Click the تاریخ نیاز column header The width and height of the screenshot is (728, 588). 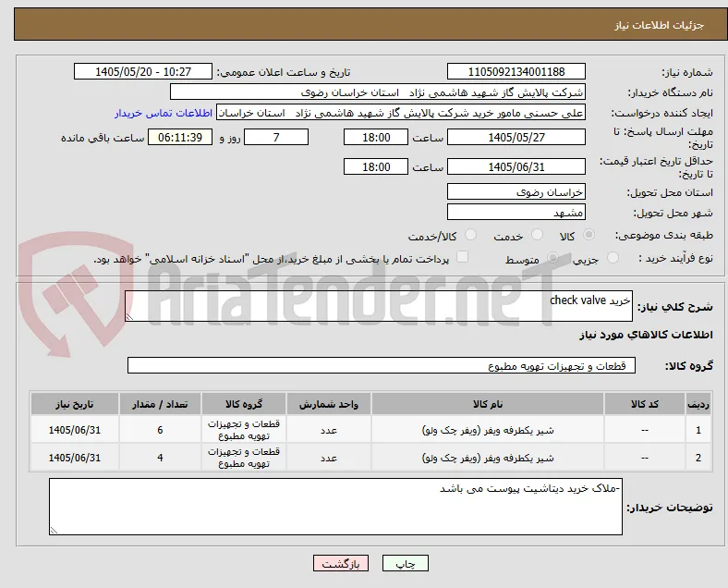pyautogui.click(x=75, y=404)
